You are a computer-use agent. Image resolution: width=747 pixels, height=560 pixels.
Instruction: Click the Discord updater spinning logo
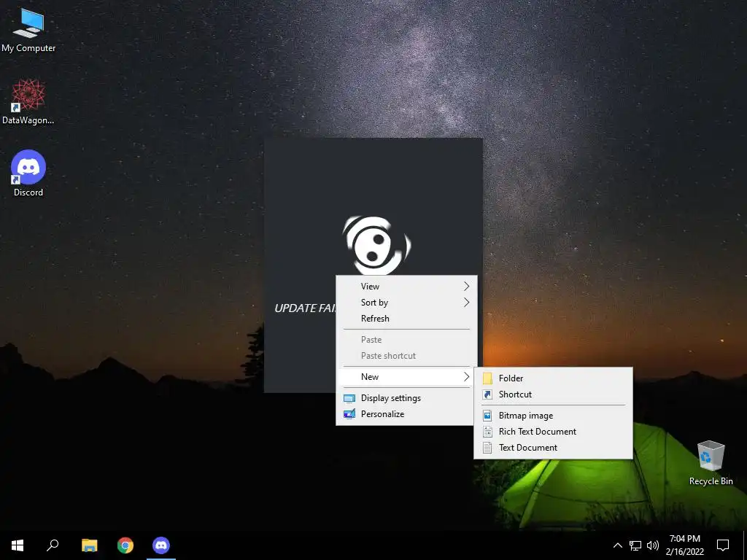tap(376, 245)
